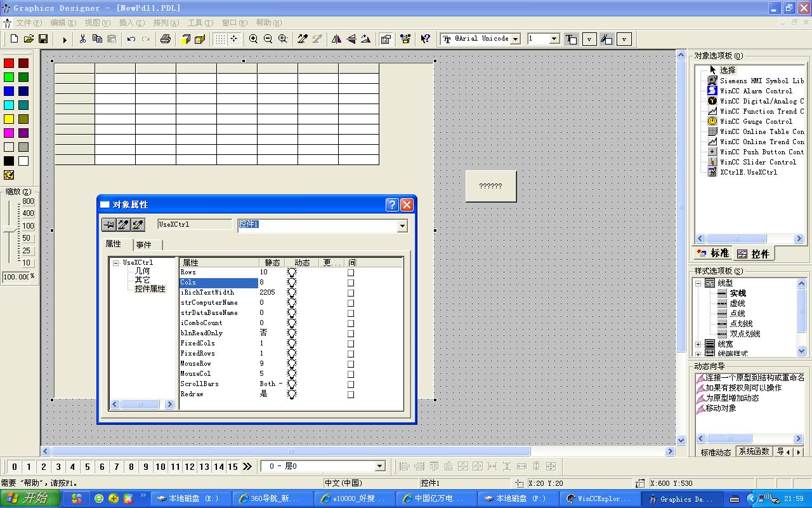Tick the indirect checkbox for MouseRow
Screen dimensions: 812x508
click(351, 364)
